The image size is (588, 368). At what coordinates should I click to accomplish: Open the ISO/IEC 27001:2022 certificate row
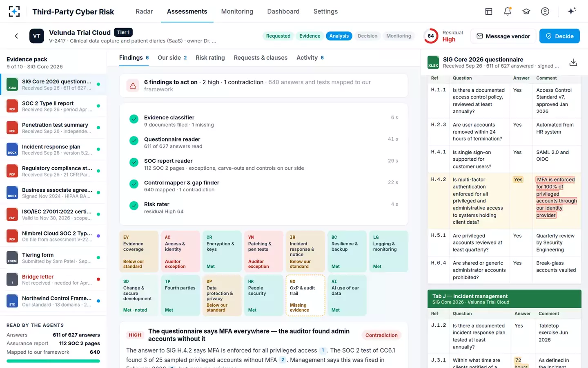coord(53,214)
